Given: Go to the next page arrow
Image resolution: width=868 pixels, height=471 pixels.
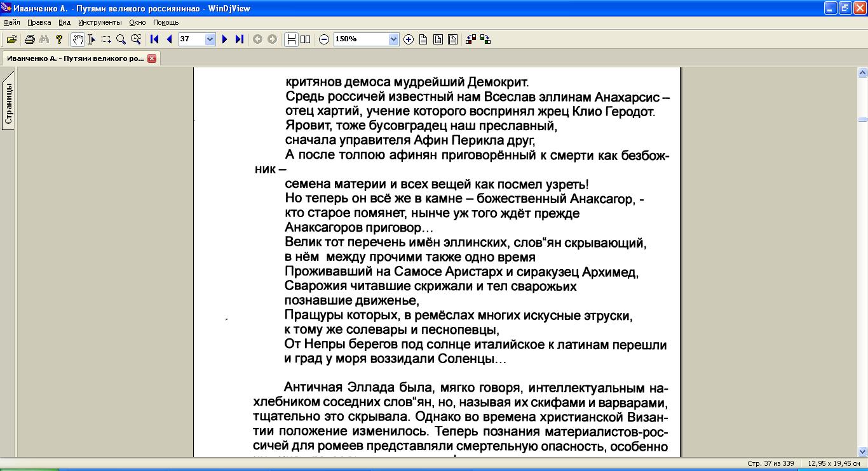Looking at the screenshot, I should (224, 39).
